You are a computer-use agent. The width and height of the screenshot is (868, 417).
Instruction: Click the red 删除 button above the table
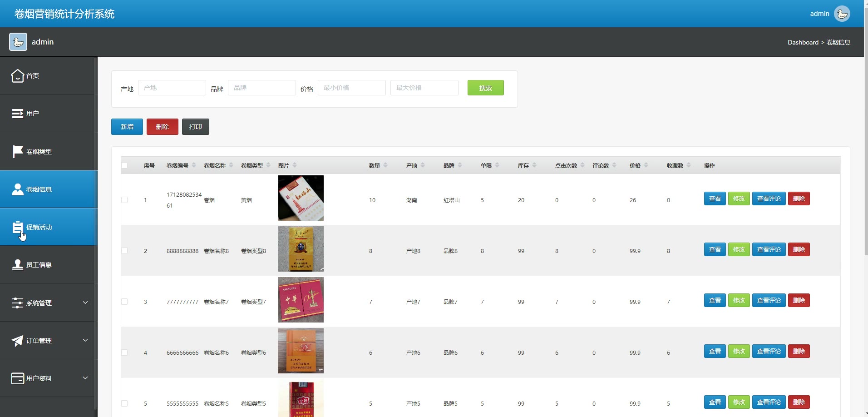pos(163,127)
